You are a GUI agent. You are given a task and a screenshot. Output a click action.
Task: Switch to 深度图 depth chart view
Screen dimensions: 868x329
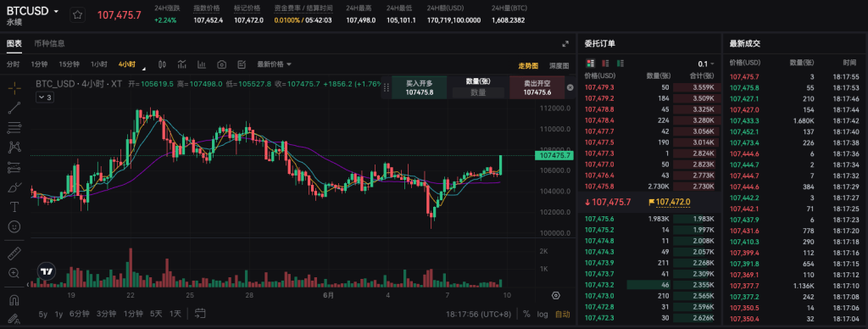tap(559, 65)
